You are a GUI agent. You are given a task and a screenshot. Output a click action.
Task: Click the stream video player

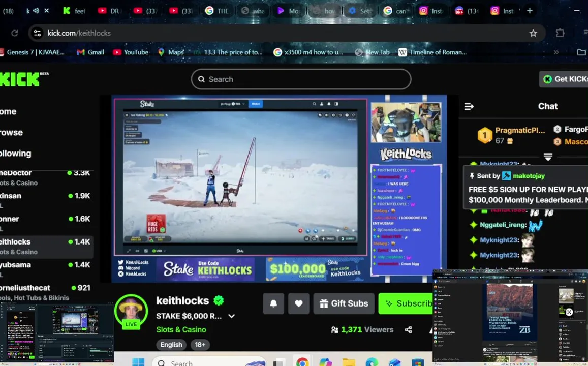(x=278, y=189)
